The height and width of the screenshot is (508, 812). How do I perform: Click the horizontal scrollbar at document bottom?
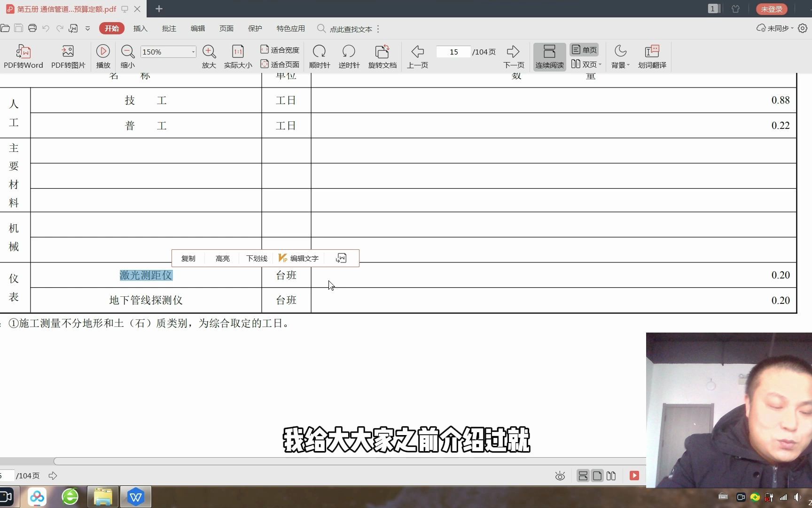pyautogui.click(x=350, y=461)
